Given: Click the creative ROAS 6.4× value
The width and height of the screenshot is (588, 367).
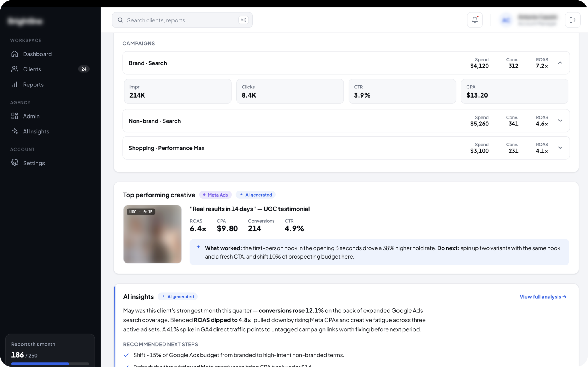Looking at the screenshot, I should 198,229.
